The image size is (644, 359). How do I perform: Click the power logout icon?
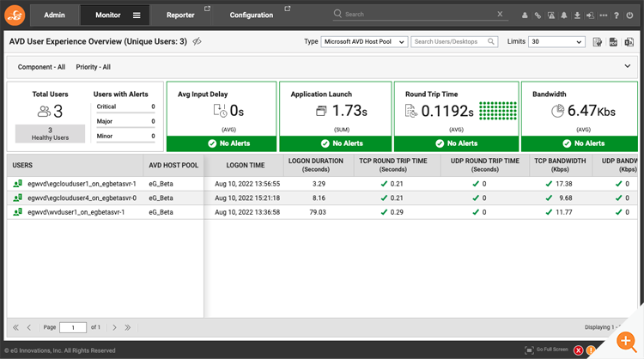[x=629, y=15]
